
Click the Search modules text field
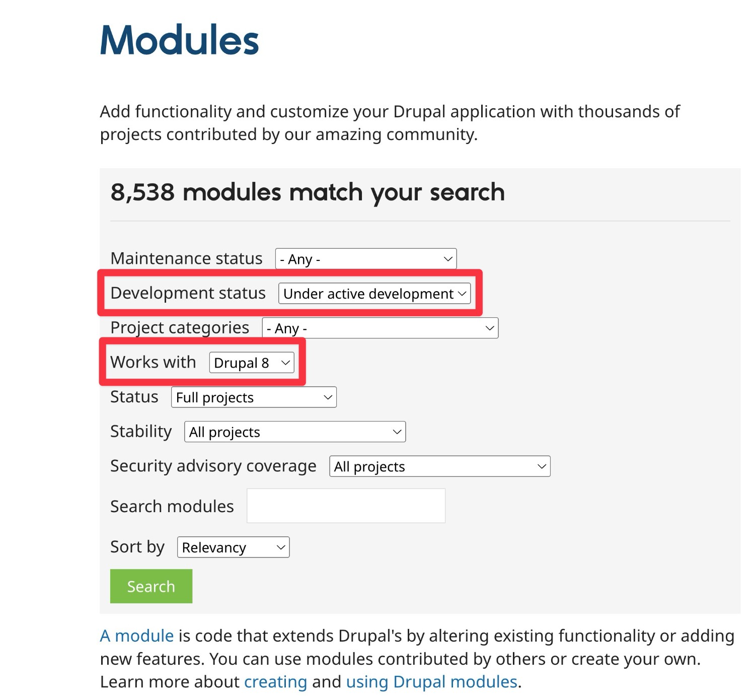pyautogui.click(x=346, y=506)
